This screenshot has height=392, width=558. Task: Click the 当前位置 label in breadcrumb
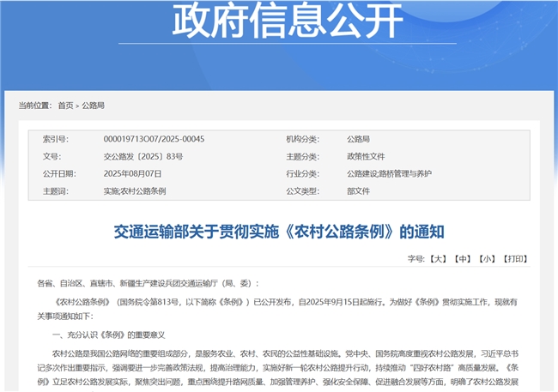[35, 106]
